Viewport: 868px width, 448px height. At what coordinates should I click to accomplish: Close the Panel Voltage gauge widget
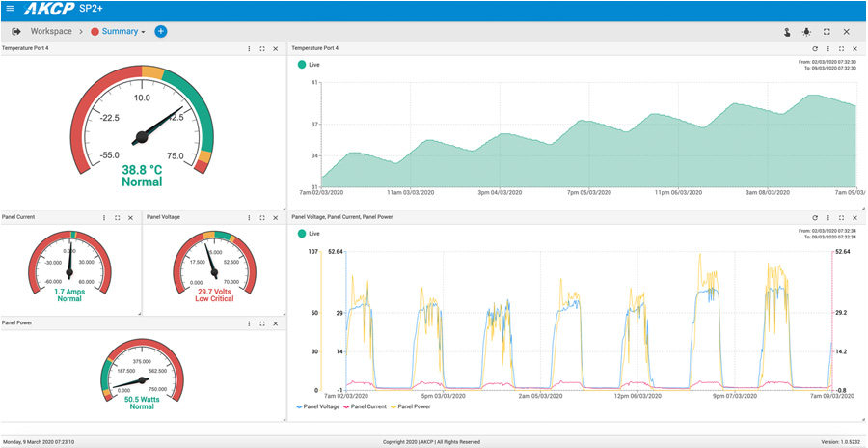pyautogui.click(x=276, y=218)
